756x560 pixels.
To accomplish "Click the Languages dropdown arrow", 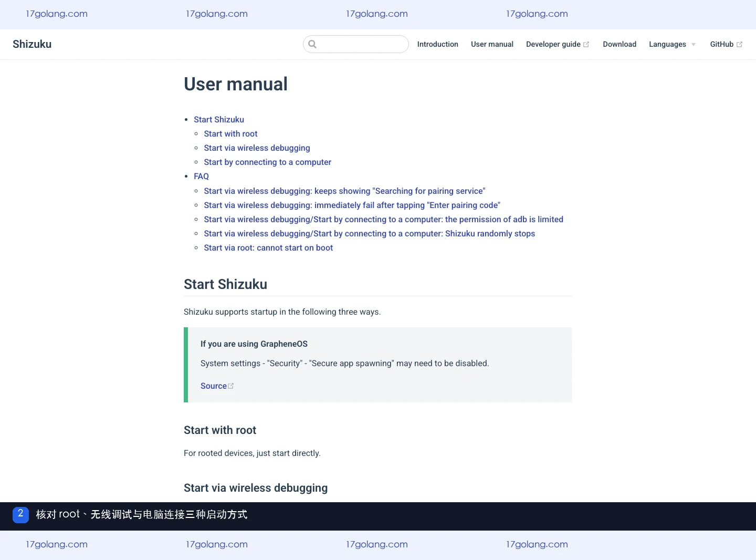I will (694, 45).
